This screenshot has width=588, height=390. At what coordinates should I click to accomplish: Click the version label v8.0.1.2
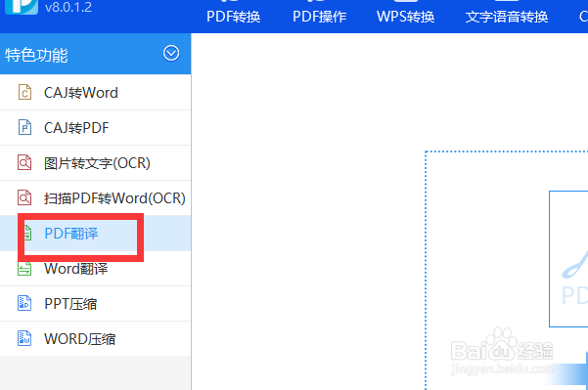(68, 7)
